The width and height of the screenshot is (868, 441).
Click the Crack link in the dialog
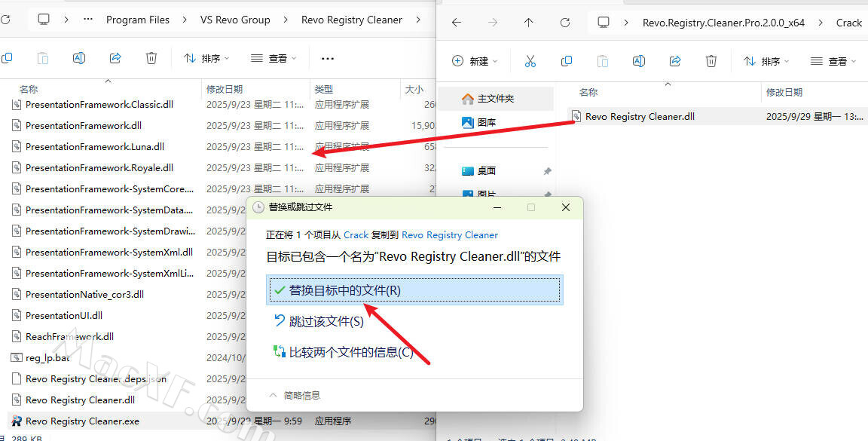click(356, 235)
